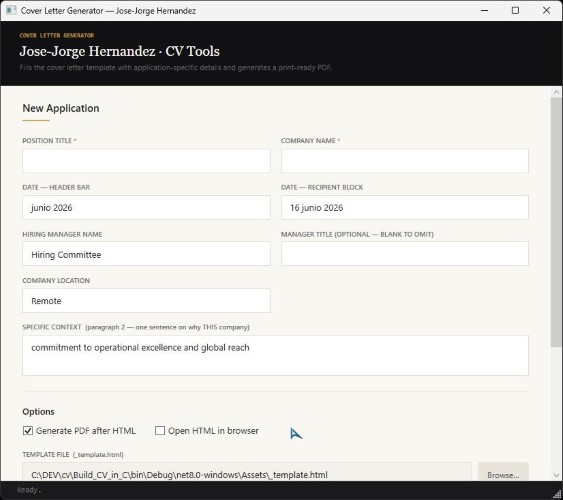Screen dimensions: 563x500
Task: Click the 'COVER LETTER GENERATOR' header label
Action: (57, 35)
